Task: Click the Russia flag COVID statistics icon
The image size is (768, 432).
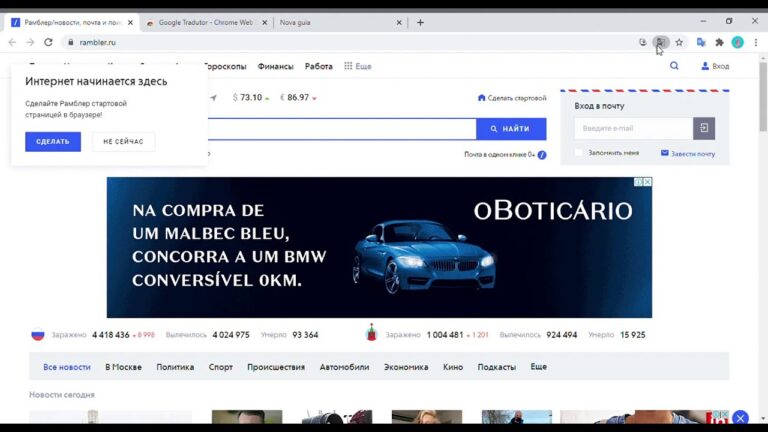Action: click(38, 335)
